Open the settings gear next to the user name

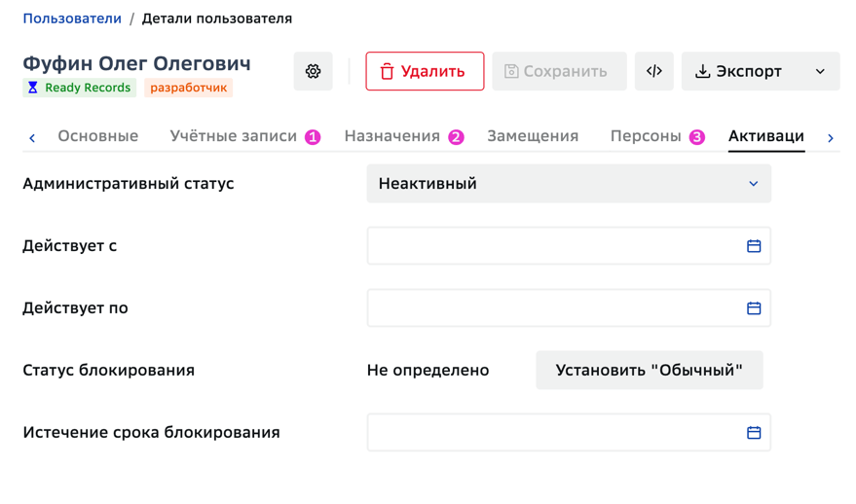[x=313, y=71]
